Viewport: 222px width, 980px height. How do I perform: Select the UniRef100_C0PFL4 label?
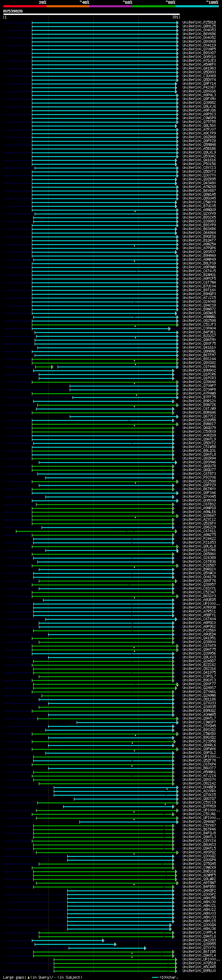tap(199, 932)
